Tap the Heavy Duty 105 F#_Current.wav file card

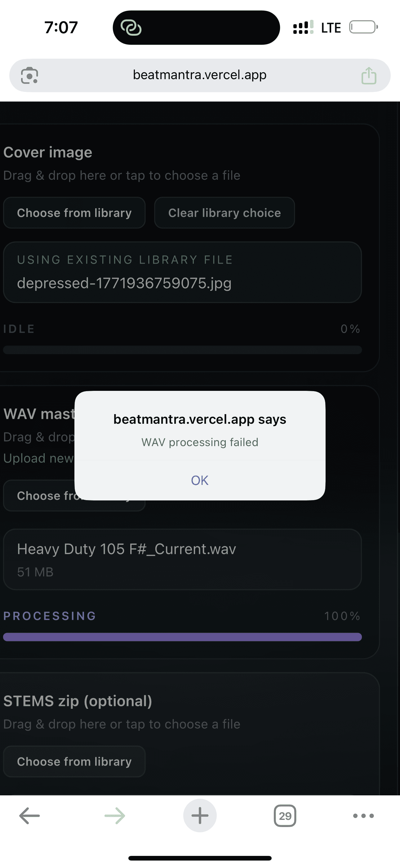[x=183, y=559]
